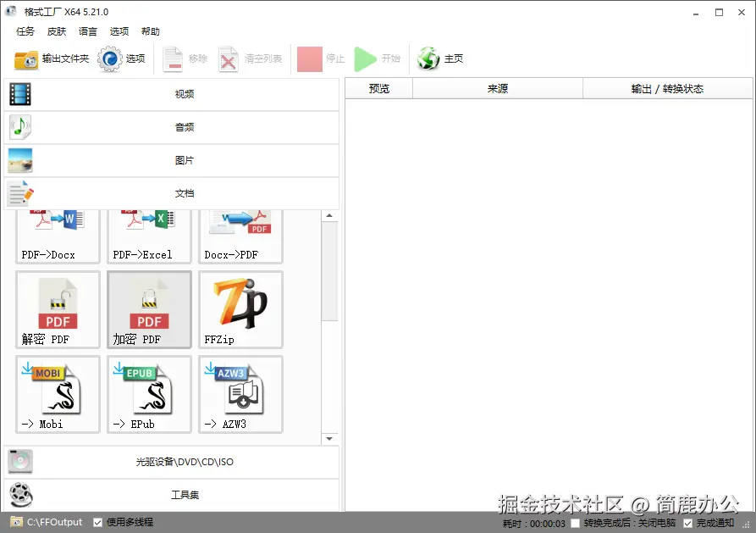Select the Docx->PDF converter tile

[240, 236]
